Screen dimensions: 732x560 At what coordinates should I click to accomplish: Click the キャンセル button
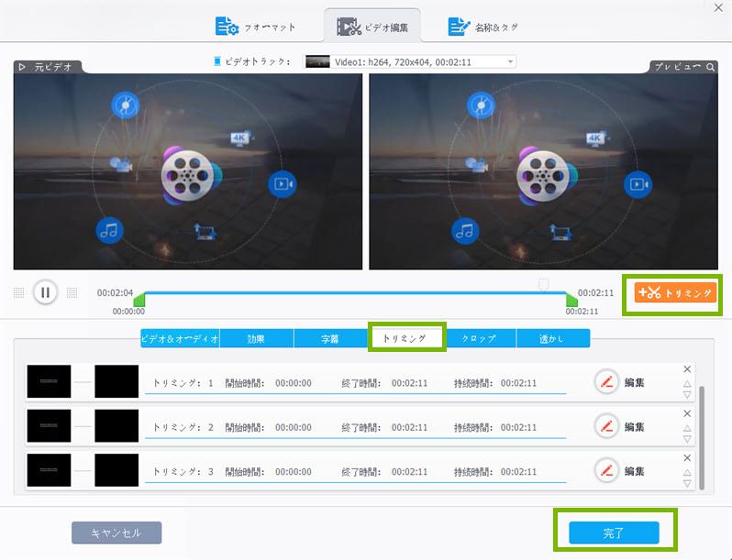(116, 533)
